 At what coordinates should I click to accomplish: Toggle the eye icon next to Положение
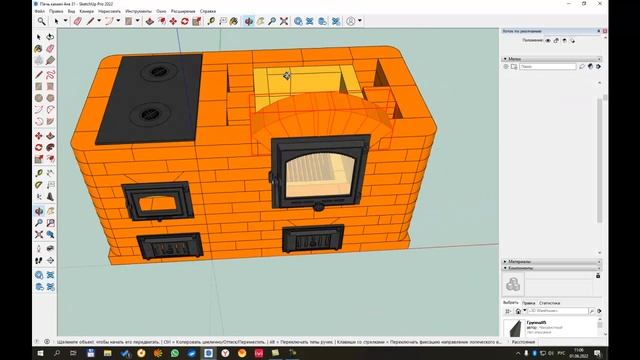click(x=548, y=41)
